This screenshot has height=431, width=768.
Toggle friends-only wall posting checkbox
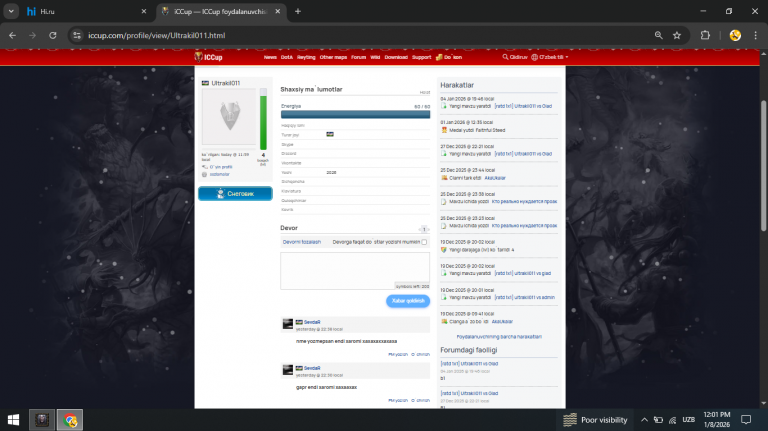424,242
